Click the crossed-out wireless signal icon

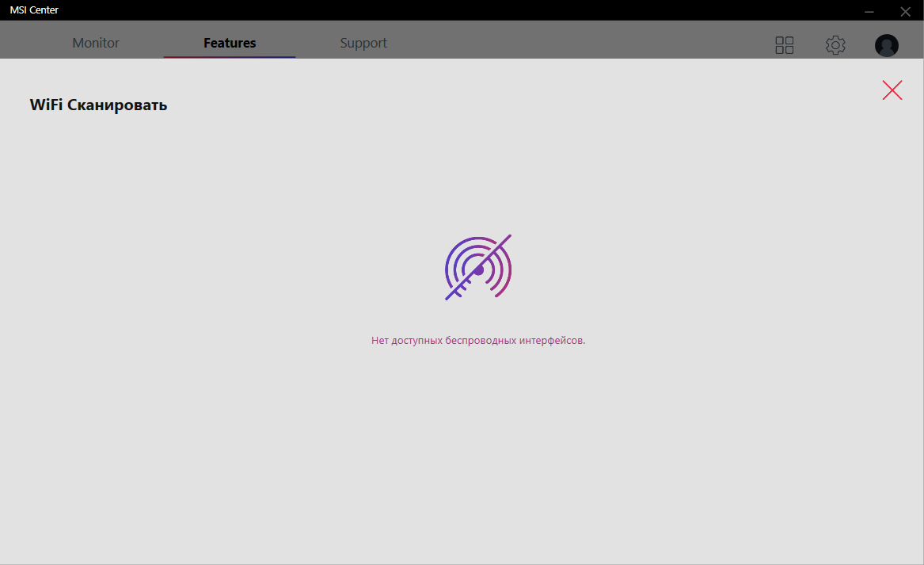coord(478,267)
